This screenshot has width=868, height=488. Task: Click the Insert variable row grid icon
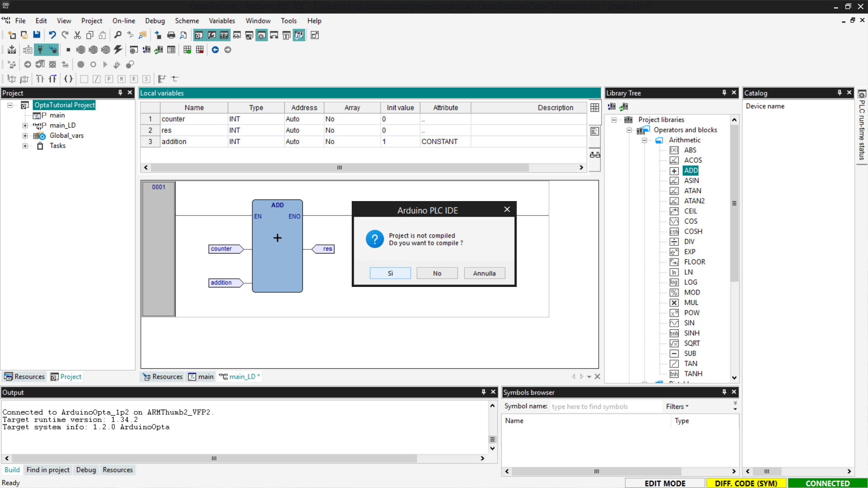187,50
